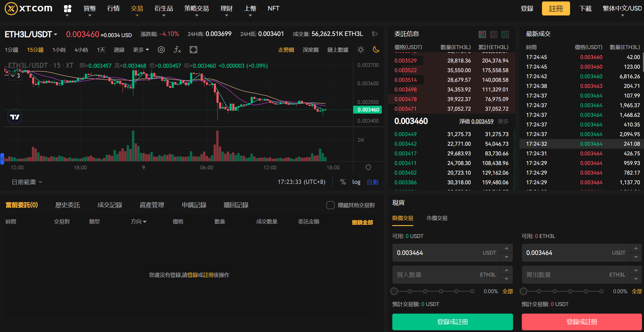Select the 15分鐘 chart interval
Viewport: 644px width, 332px height.
pyautogui.click(x=35, y=50)
